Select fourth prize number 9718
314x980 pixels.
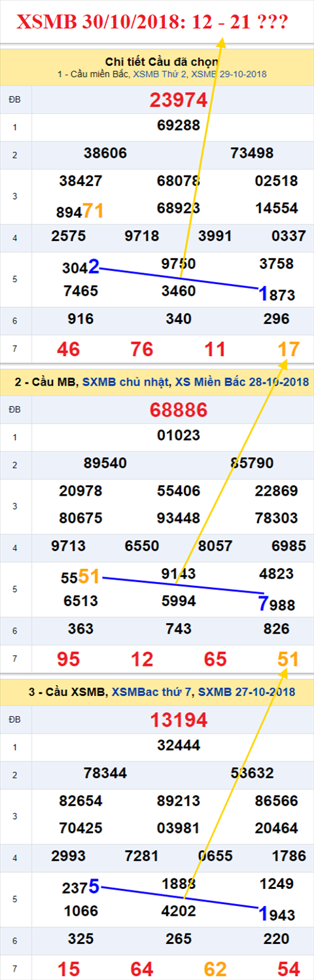[142, 236]
